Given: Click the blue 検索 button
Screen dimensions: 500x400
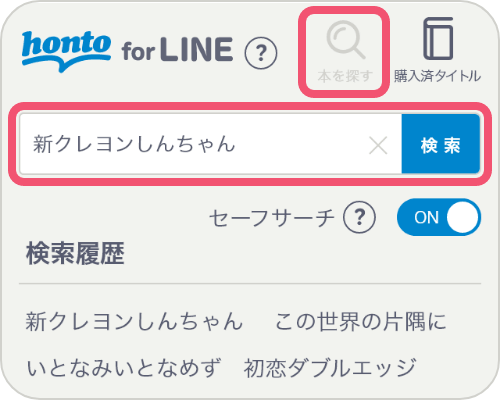Looking at the screenshot, I should (x=441, y=144).
